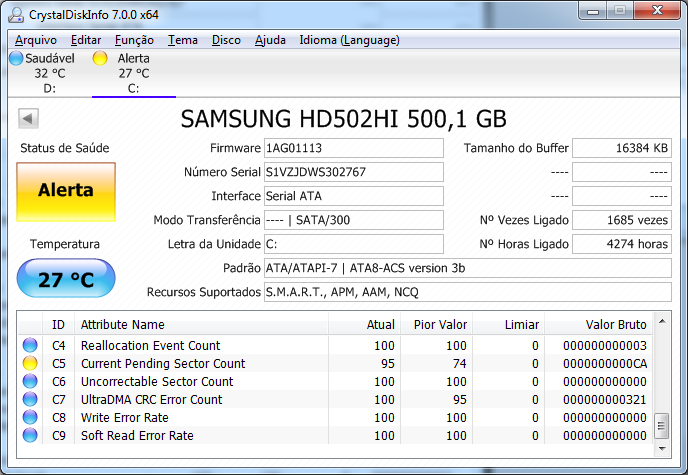This screenshot has width=688, height=475.
Task: Click the Atual column header
Action: (364, 325)
